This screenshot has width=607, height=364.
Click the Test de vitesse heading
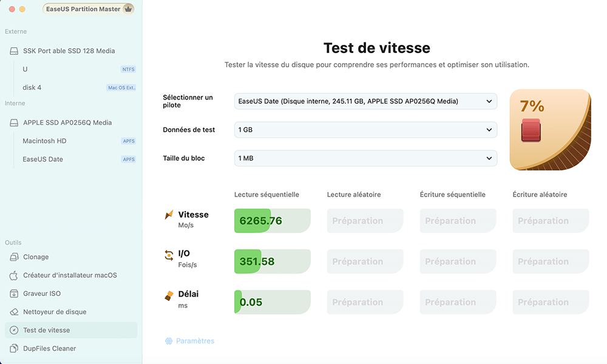coord(377,48)
